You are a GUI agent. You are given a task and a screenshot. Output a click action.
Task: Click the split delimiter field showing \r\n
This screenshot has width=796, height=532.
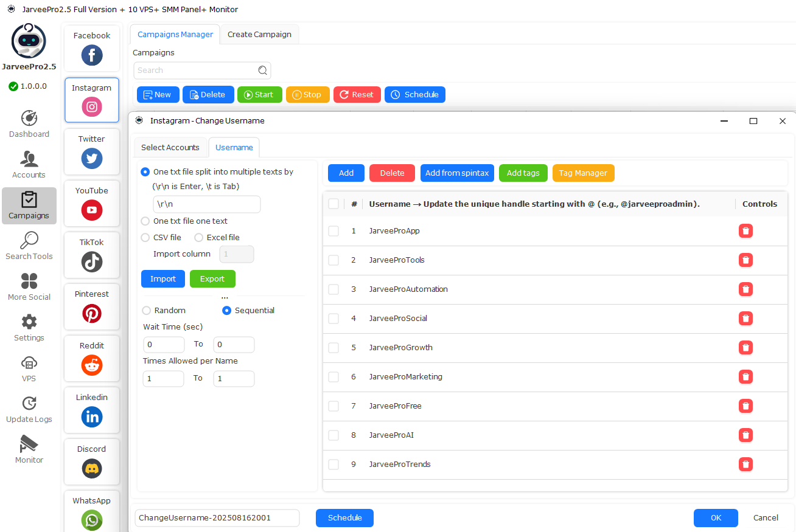coord(207,204)
